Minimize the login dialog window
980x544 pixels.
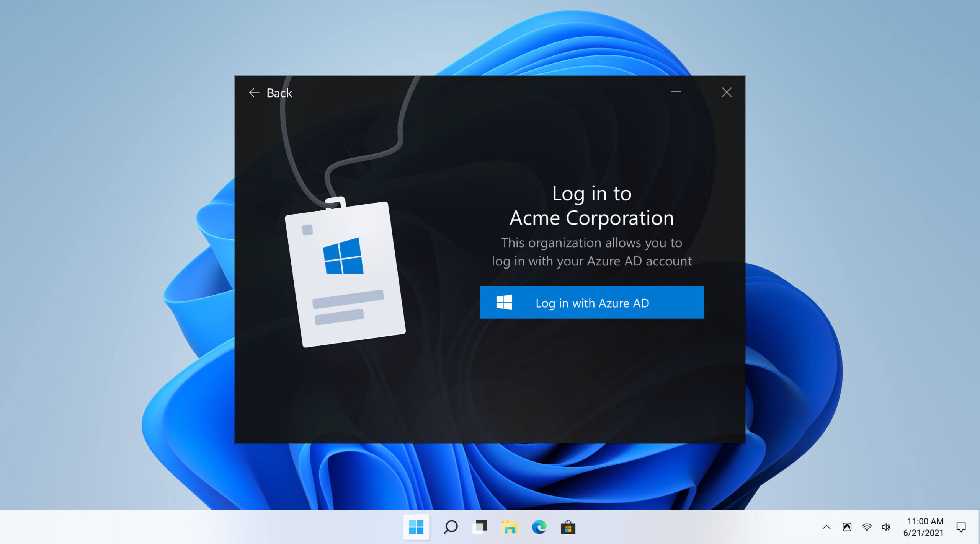675,92
